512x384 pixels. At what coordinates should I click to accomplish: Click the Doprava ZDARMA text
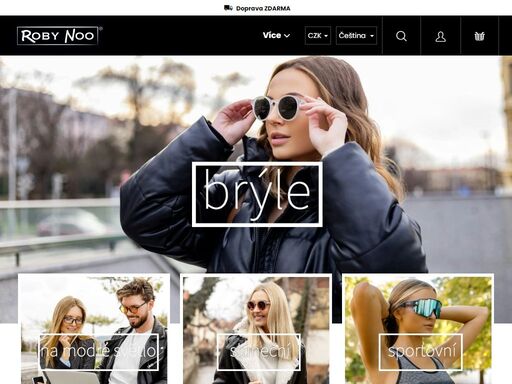click(x=263, y=8)
